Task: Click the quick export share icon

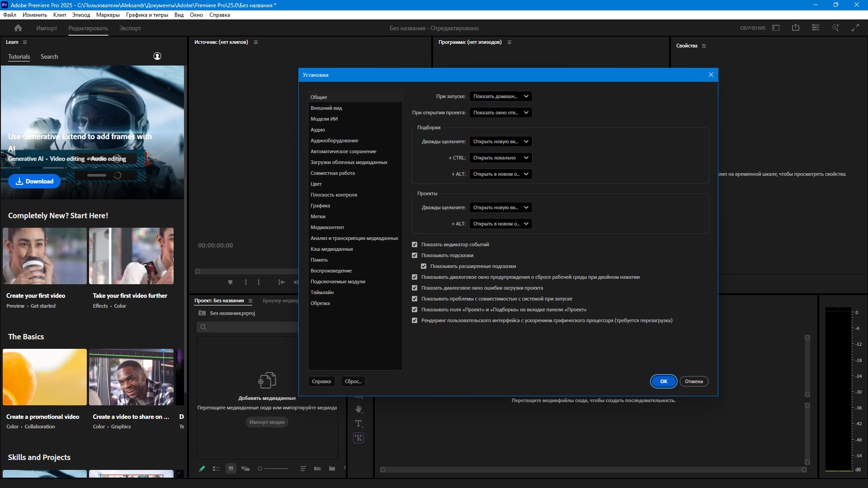Action: [x=796, y=28]
